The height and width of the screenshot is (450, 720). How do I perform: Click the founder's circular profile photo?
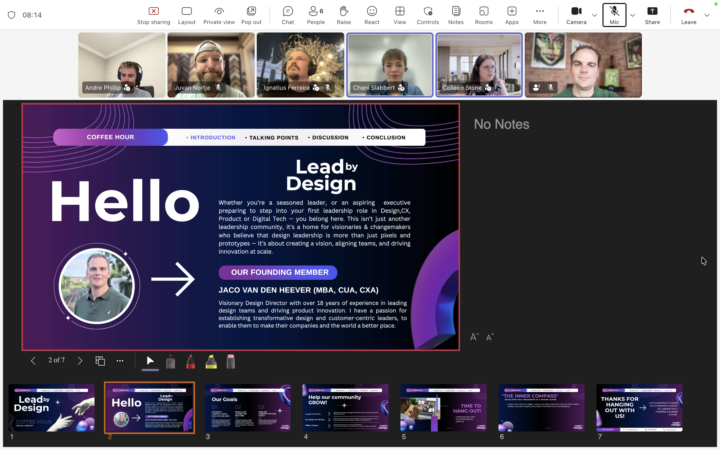click(x=97, y=286)
